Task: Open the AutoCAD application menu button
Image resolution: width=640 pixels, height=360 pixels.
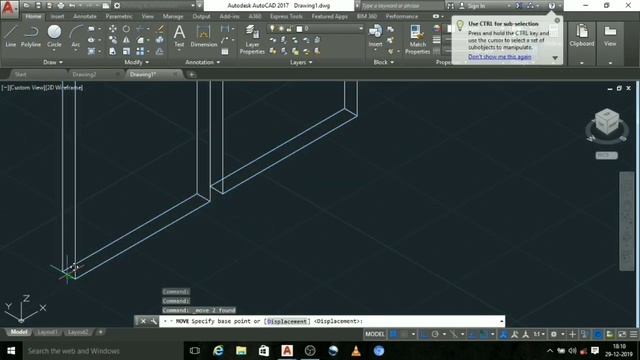Action: point(9,9)
